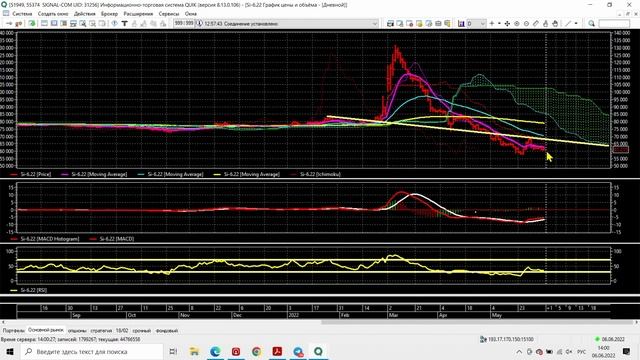Expand the chart interval dropdown showing 0

click(483, 24)
